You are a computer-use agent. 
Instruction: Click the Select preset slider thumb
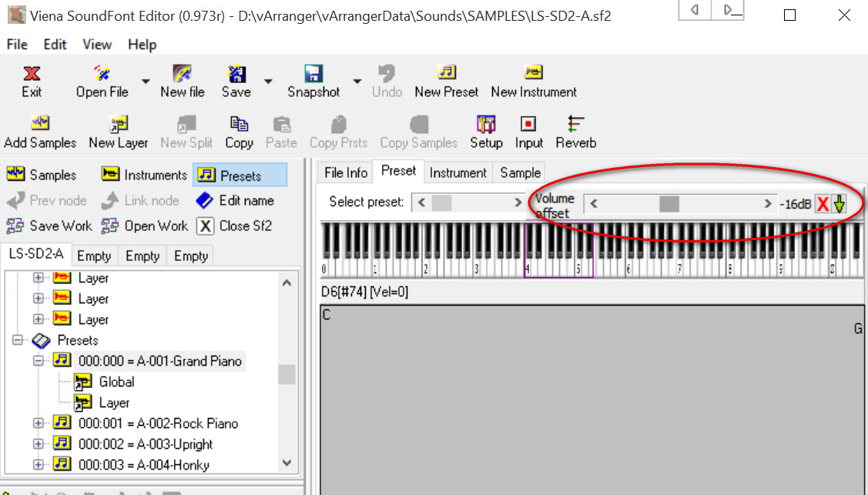tap(442, 202)
